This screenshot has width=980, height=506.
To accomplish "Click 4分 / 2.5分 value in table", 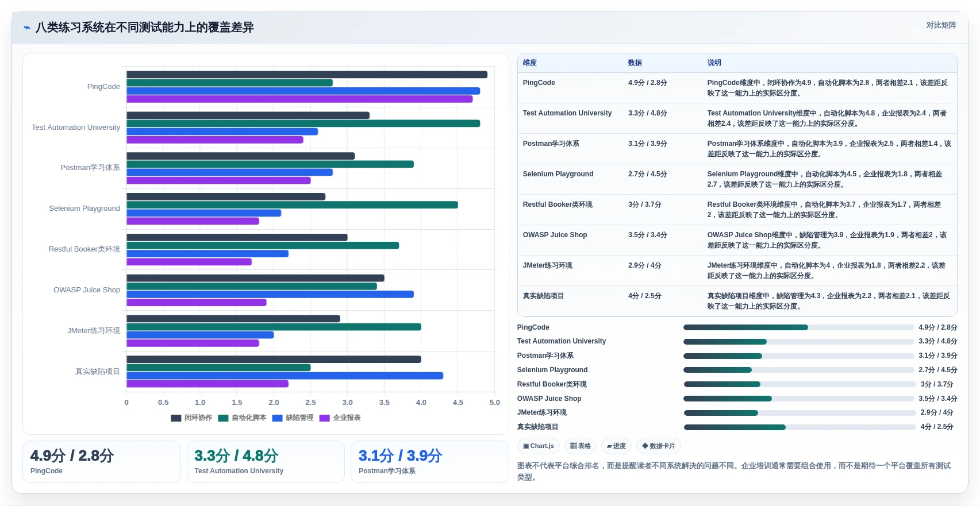I will coord(645,296).
